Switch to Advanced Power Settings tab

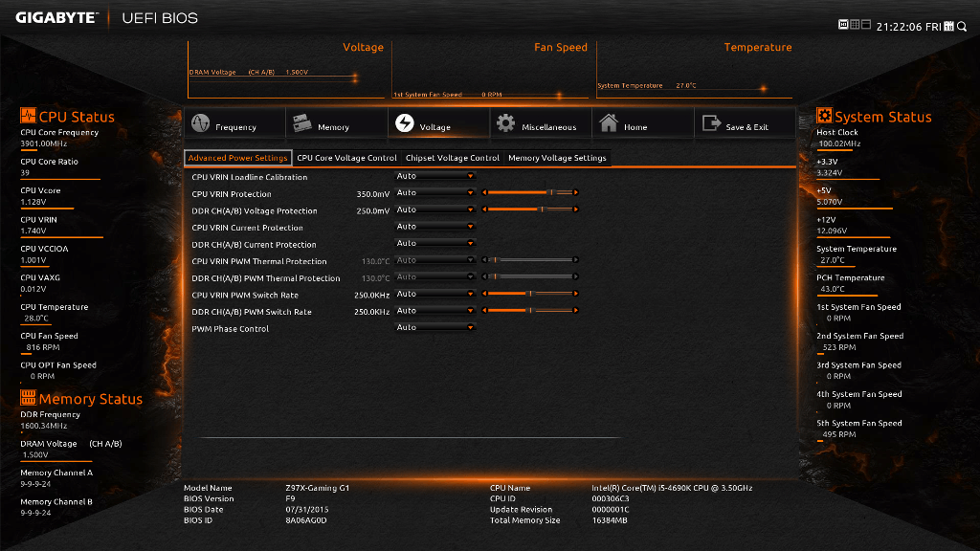237,158
